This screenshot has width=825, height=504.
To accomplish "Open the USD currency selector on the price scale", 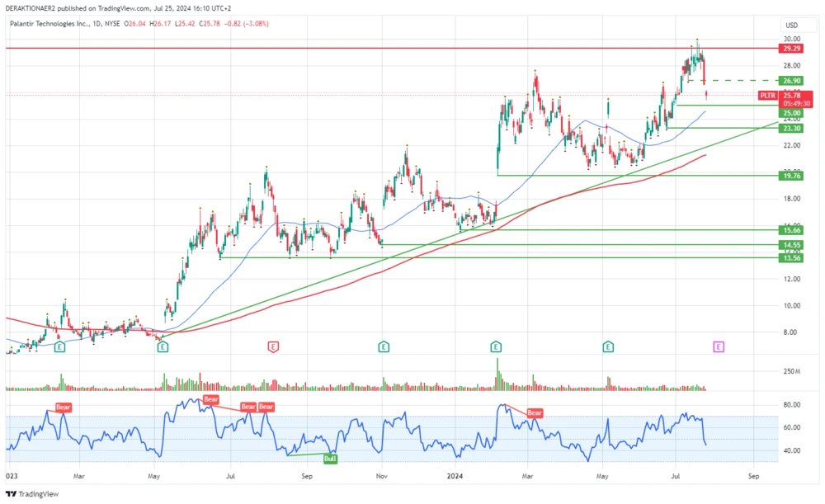I will point(791,26).
